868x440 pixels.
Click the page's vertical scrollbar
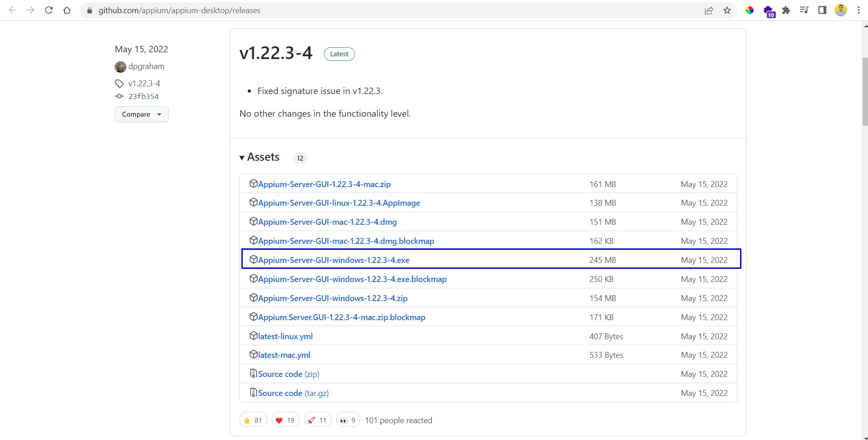point(865,91)
